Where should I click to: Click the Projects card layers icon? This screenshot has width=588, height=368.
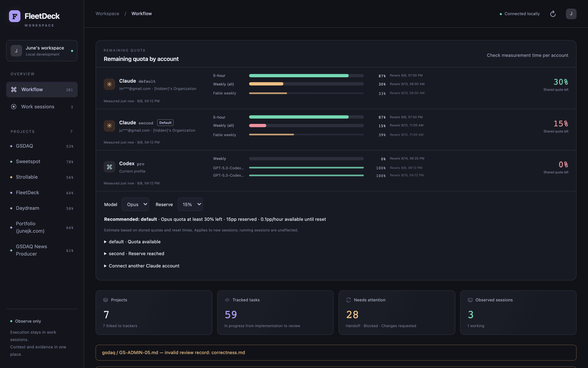pyautogui.click(x=105, y=300)
